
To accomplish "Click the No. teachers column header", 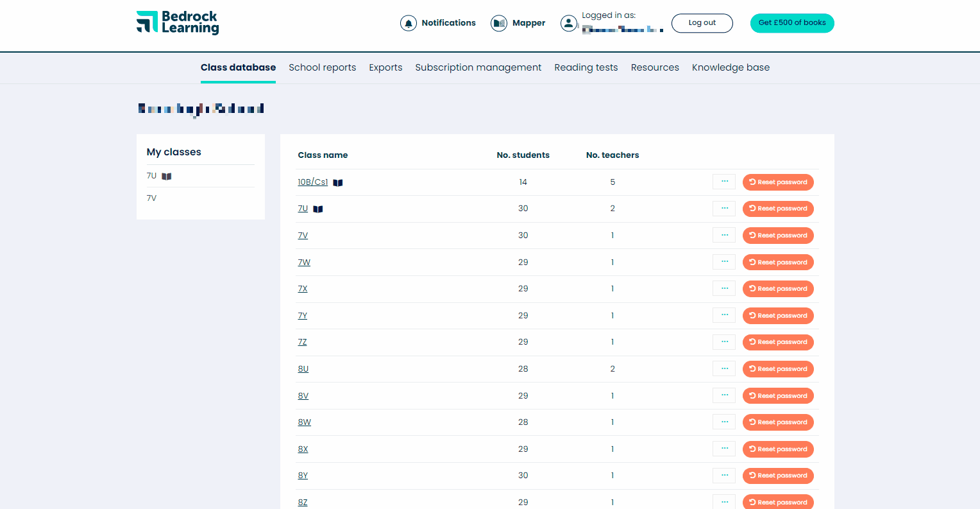I will 612,155.
